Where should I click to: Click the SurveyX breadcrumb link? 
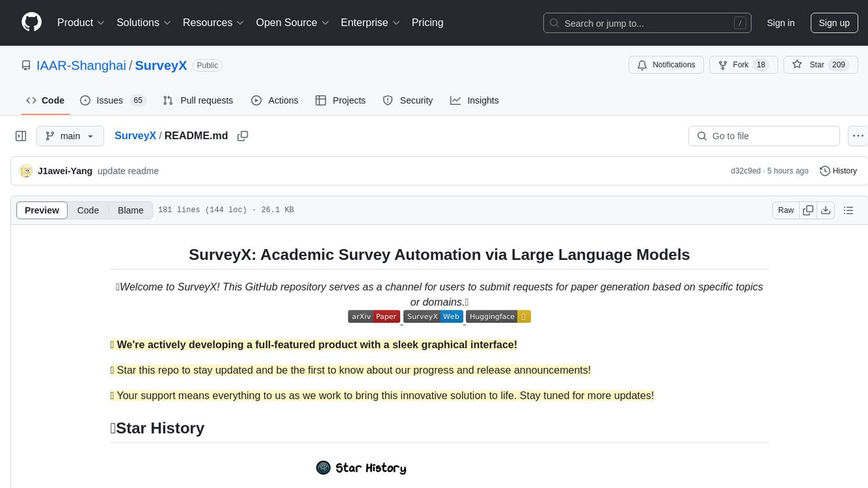click(135, 135)
